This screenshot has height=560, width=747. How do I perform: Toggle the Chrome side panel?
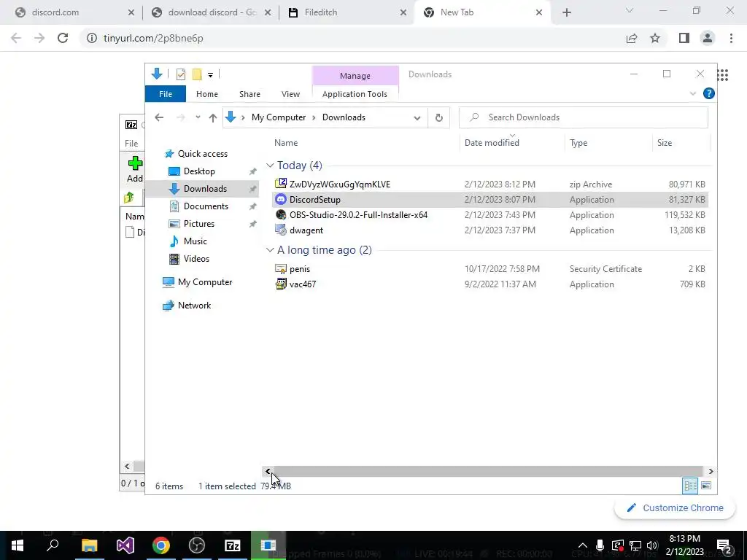(x=684, y=38)
